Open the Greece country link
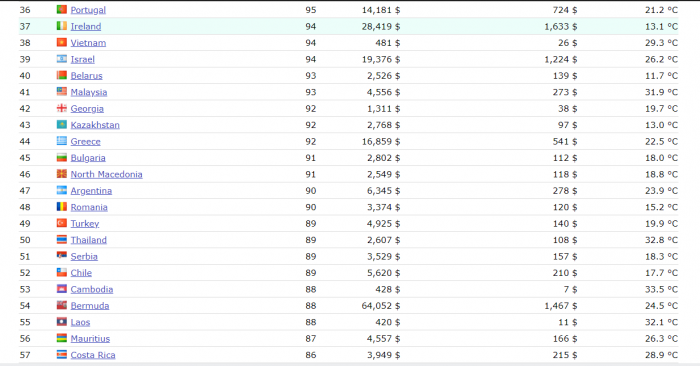The height and width of the screenshot is (366, 700). [x=85, y=141]
